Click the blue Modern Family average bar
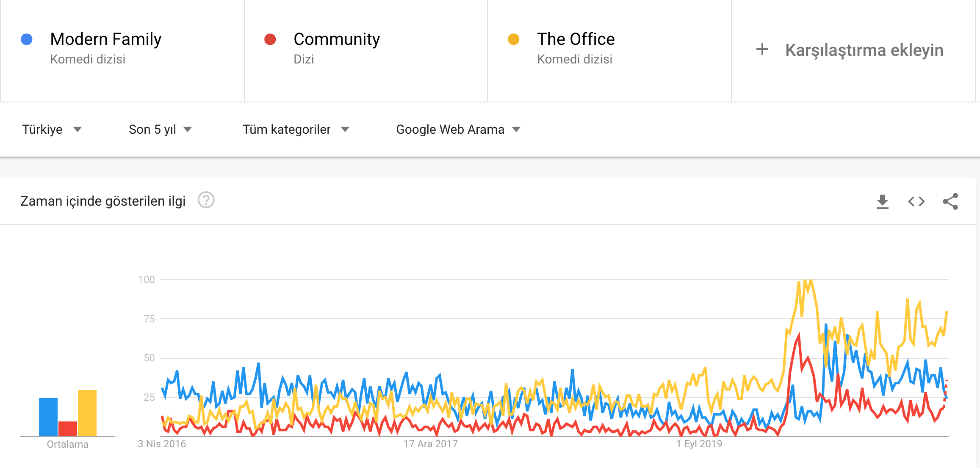Viewport: 980px width, 468px height. pos(48,417)
